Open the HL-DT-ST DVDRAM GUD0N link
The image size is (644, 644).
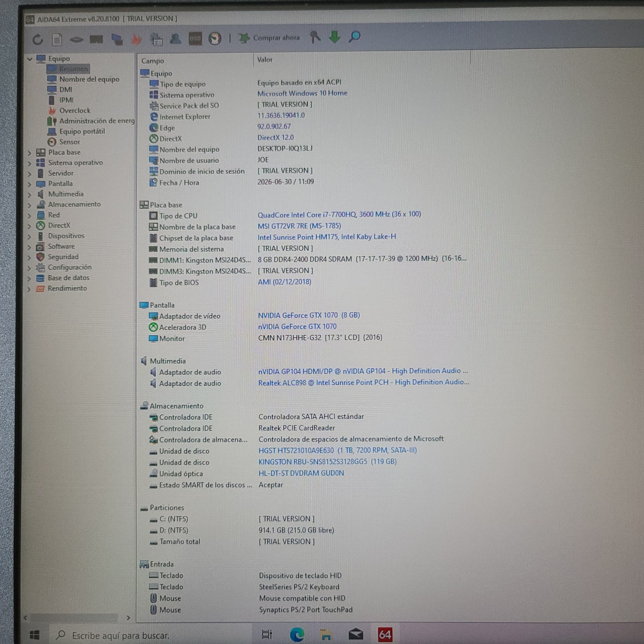(x=301, y=473)
